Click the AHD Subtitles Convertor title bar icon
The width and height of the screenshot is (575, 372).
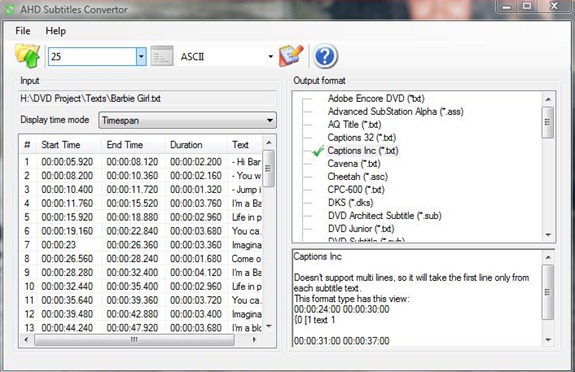10,9
